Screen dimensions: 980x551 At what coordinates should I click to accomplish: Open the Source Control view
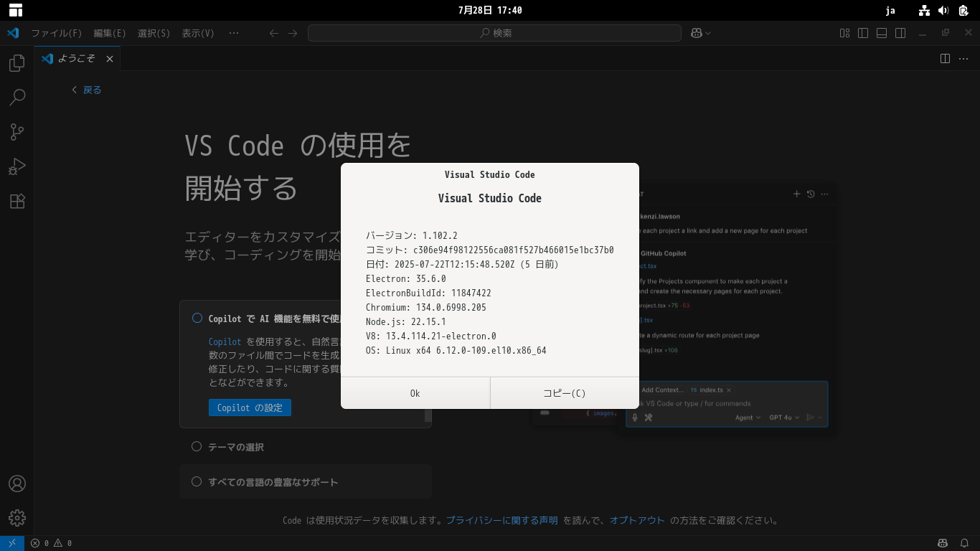tap(17, 132)
